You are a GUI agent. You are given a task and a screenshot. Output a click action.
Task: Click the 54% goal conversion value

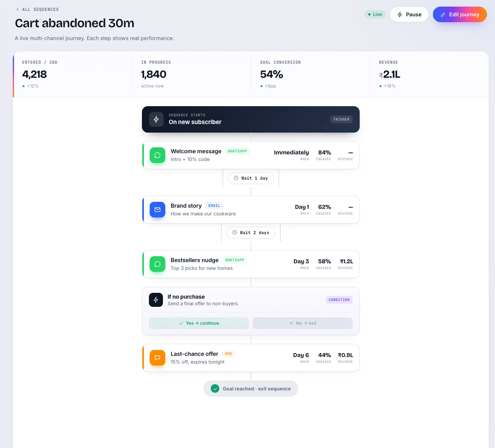point(271,74)
